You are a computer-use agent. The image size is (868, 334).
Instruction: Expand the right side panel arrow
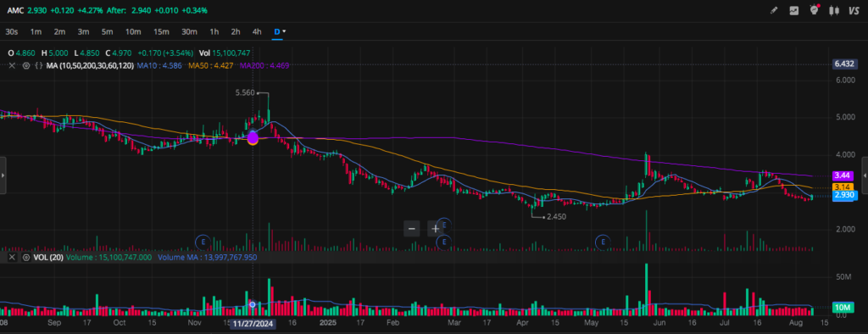[865, 175]
